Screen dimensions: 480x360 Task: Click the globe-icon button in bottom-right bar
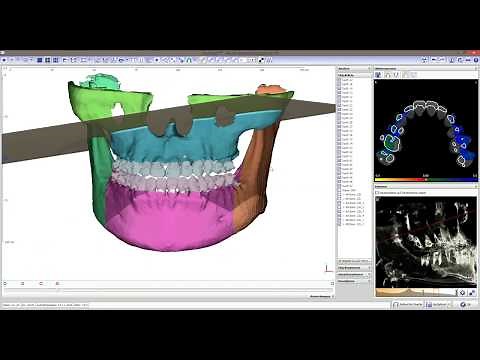tap(465, 305)
